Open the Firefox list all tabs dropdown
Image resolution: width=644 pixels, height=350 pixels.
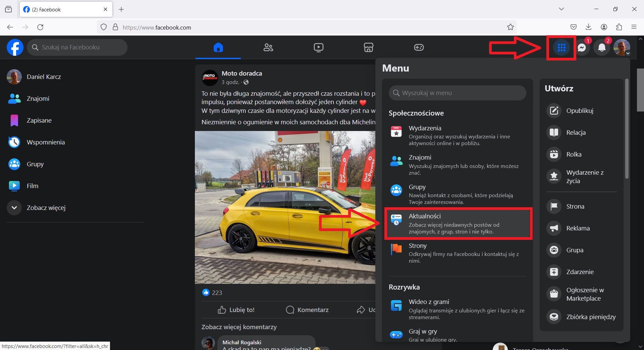pos(561,9)
